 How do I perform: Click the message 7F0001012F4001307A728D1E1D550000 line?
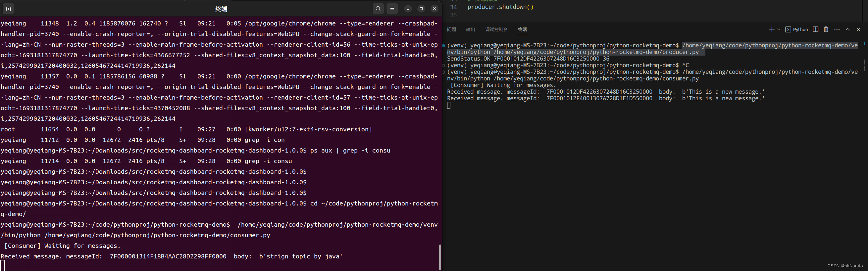605,98
